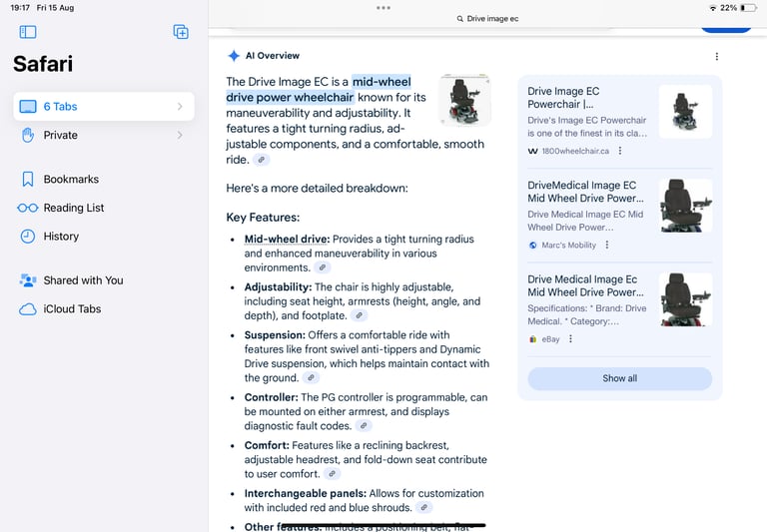This screenshot has height=532, width=767.
Task: Check the battery status indicator
Action: pyautogui.click(x=748, y=8)
